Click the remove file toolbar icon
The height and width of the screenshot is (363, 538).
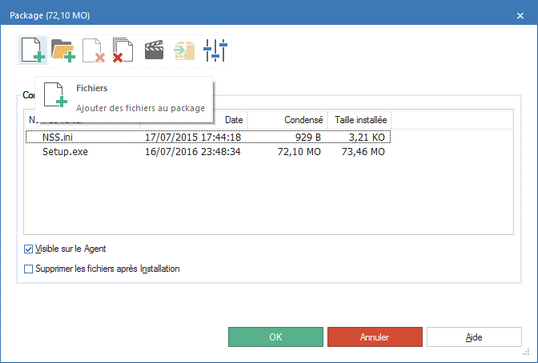coord(93,50)
